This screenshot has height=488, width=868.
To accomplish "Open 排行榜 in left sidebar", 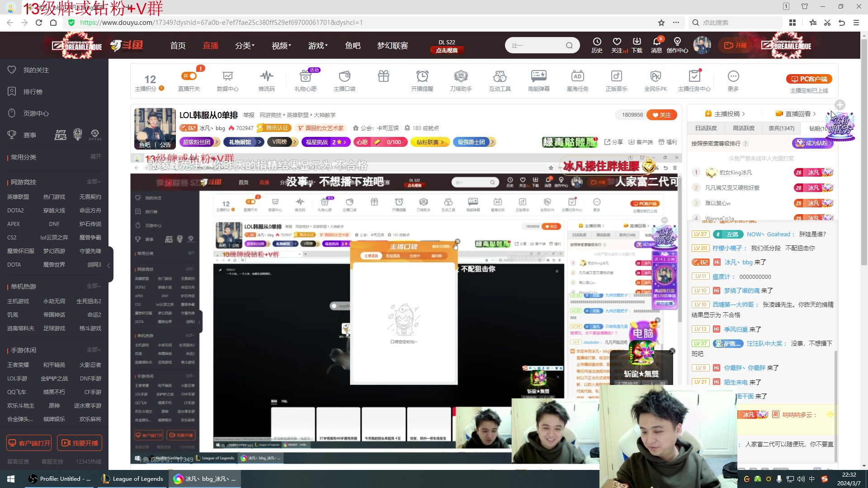I will pos(33,92).
